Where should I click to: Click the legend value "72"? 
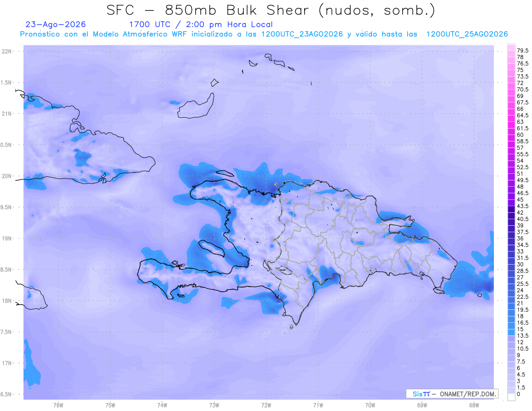[x=520, y=83]
